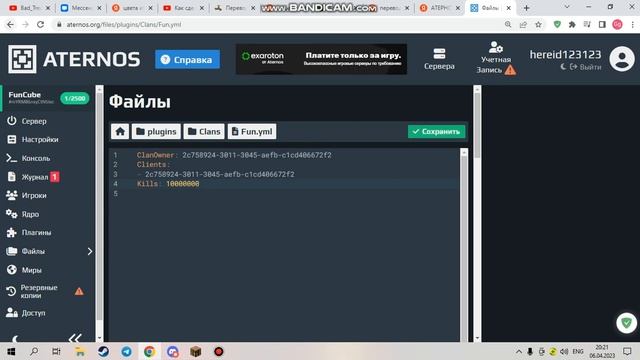Click the green shield badge at bottom right
The image size is (640, 360).
626,323
